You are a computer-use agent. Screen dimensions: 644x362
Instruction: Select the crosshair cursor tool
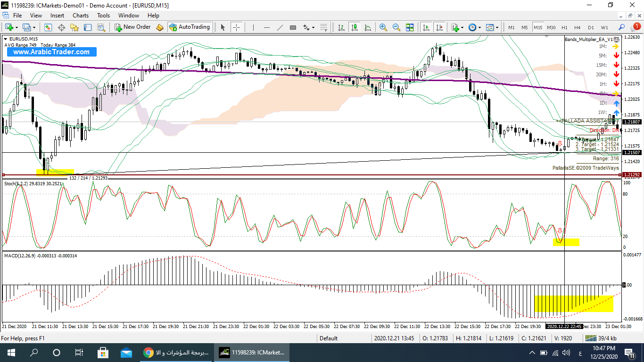tap(236, 27)
